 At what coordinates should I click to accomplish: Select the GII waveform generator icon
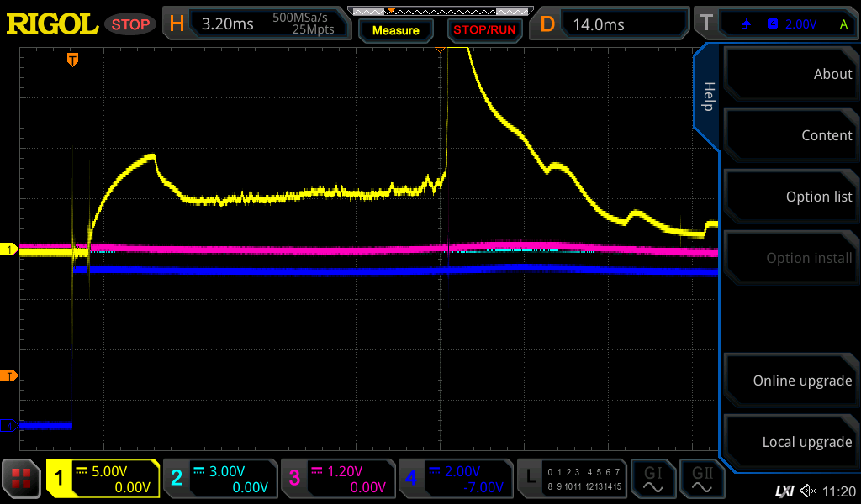[x=703, y=479]
